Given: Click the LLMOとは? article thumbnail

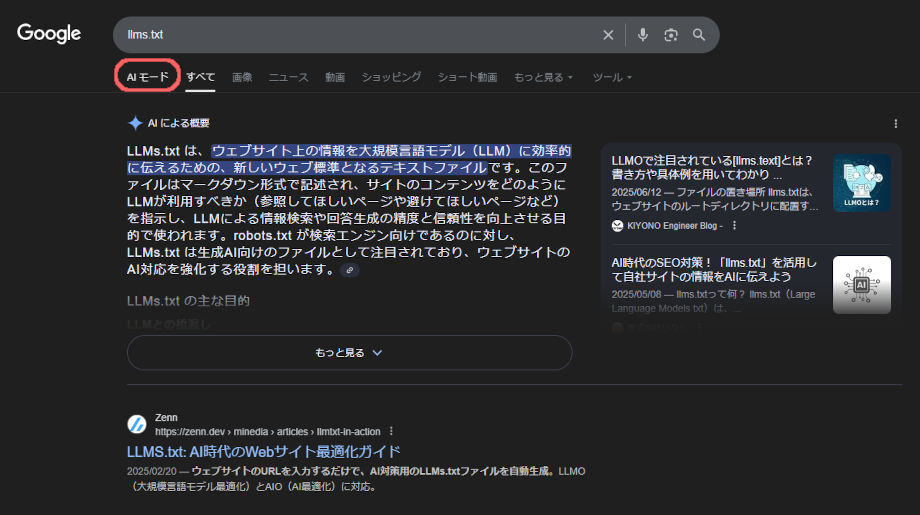Looking at the screenshot, I should point(861,183).
